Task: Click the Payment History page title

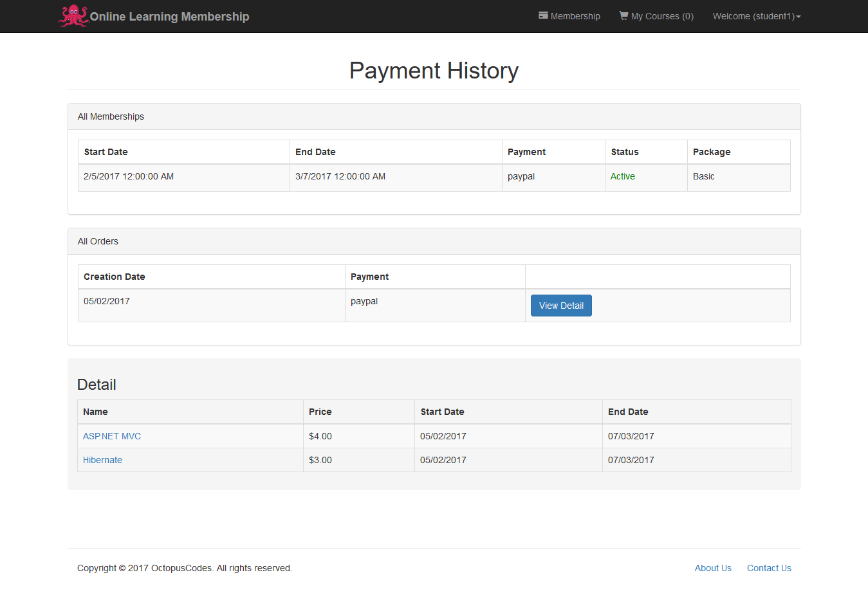Action: point(434,71)
